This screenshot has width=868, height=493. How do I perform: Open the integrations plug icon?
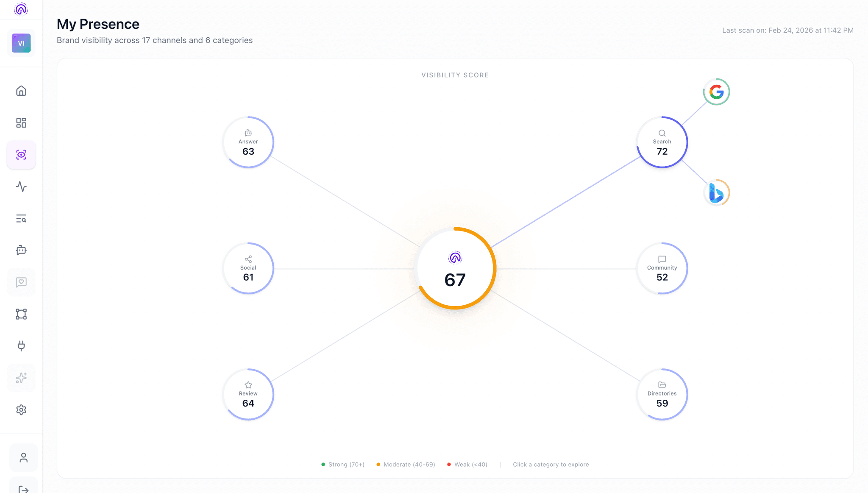coord(21,346)
